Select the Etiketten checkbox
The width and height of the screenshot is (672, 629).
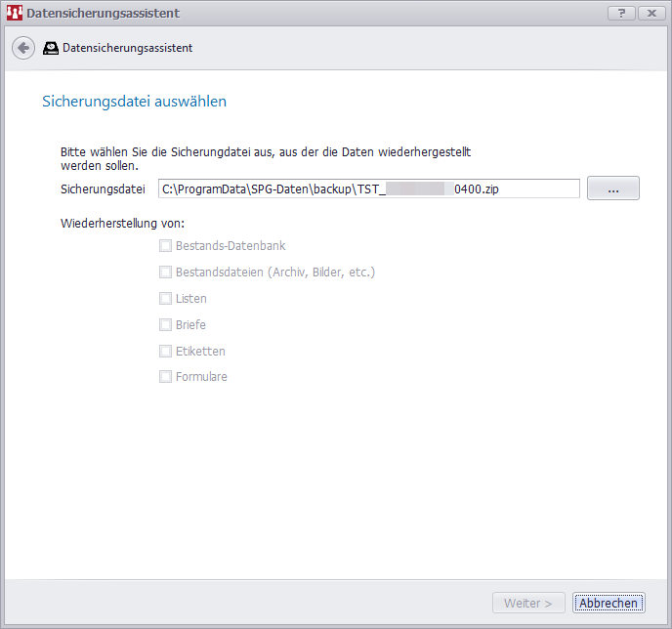pyautogui.click(x=165, y=351)
